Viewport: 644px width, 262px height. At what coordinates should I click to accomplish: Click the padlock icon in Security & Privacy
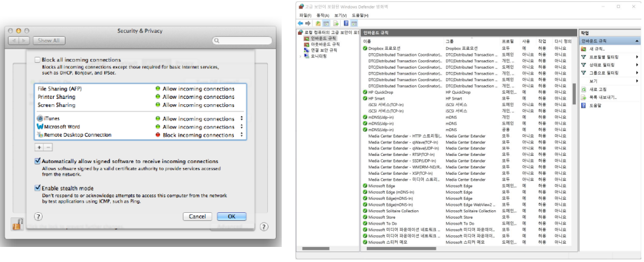pyautogui.click(x=17, y=224)
